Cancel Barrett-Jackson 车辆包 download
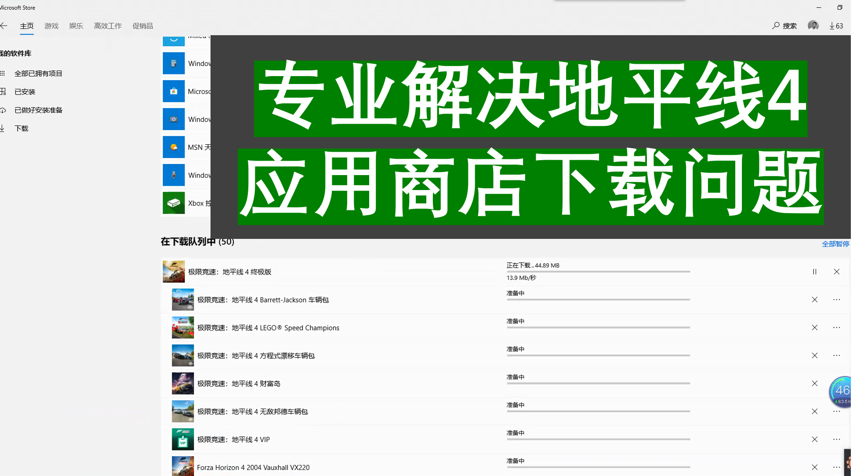This screenshot has width=868, height=476. point(814,300)
